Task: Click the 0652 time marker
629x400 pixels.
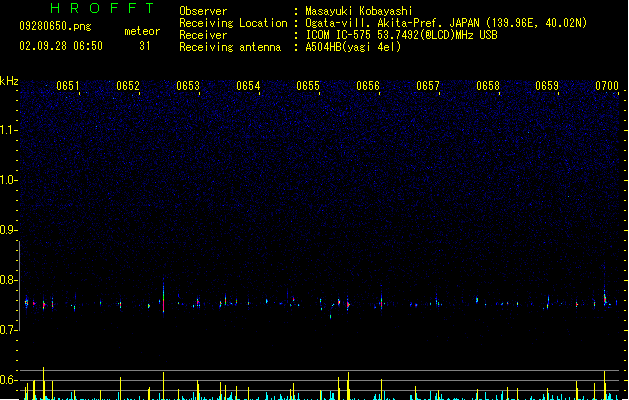Action: [128, 86]
